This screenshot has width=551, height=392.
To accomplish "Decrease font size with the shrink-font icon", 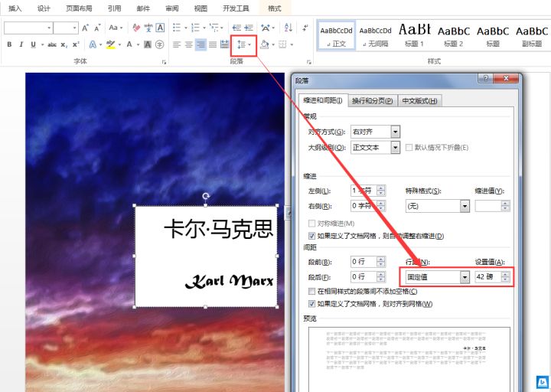I will coord(97,28).
